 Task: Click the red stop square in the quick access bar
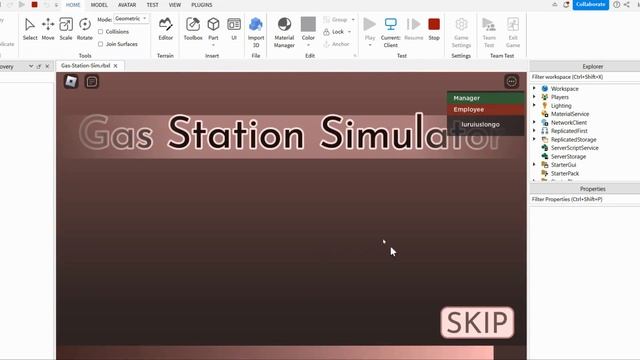pos(34,4)
